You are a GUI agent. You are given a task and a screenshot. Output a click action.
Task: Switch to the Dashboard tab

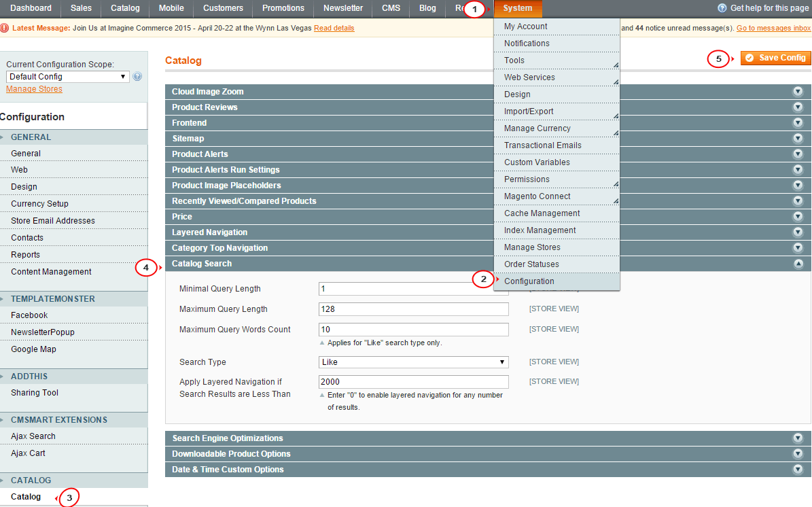tap(31, 9)
